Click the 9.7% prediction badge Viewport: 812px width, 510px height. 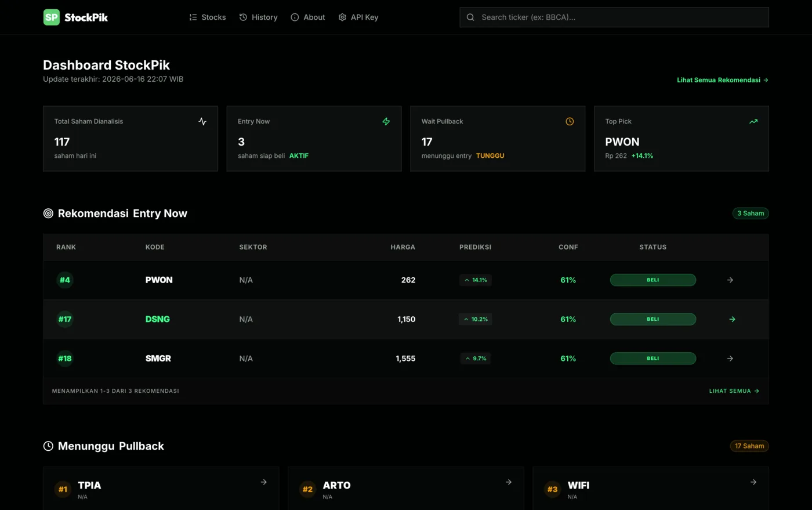(476, 359)
